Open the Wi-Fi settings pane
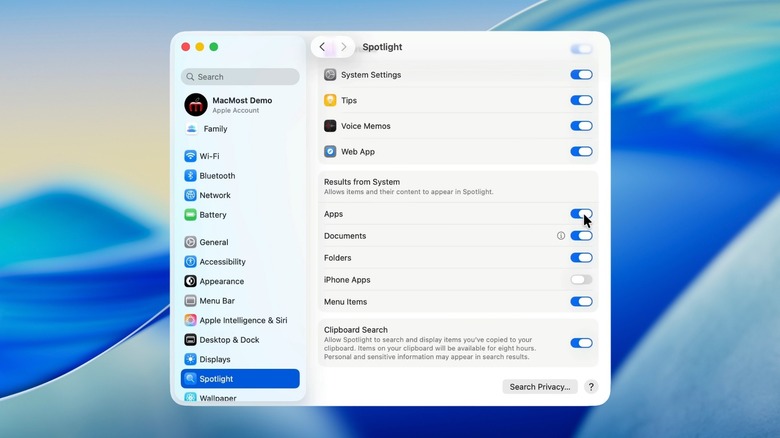Viewport: 780px width, 438px height. click(x=240, y=156)
